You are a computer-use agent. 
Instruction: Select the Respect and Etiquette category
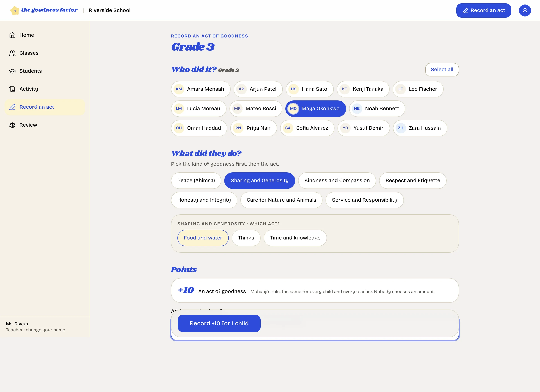point(413,181)
